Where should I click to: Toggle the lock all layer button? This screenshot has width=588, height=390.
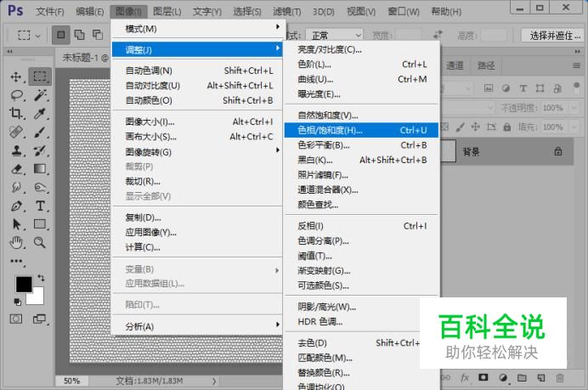[x=507, y=127]
